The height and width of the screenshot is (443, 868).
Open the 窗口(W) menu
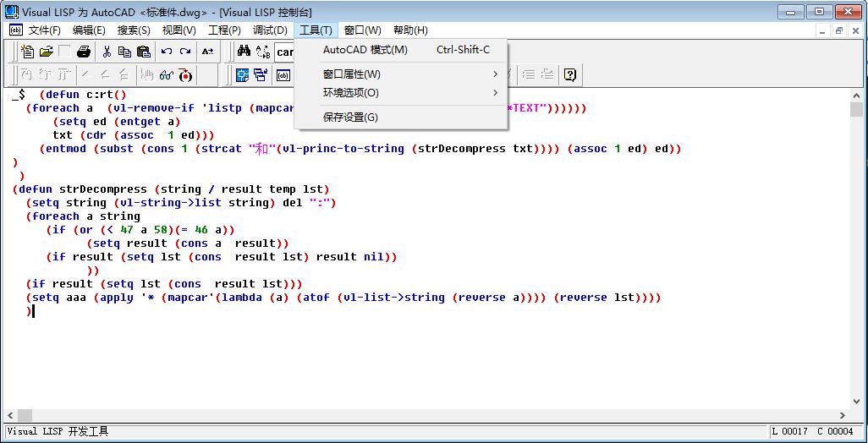(x=363, y=30)
